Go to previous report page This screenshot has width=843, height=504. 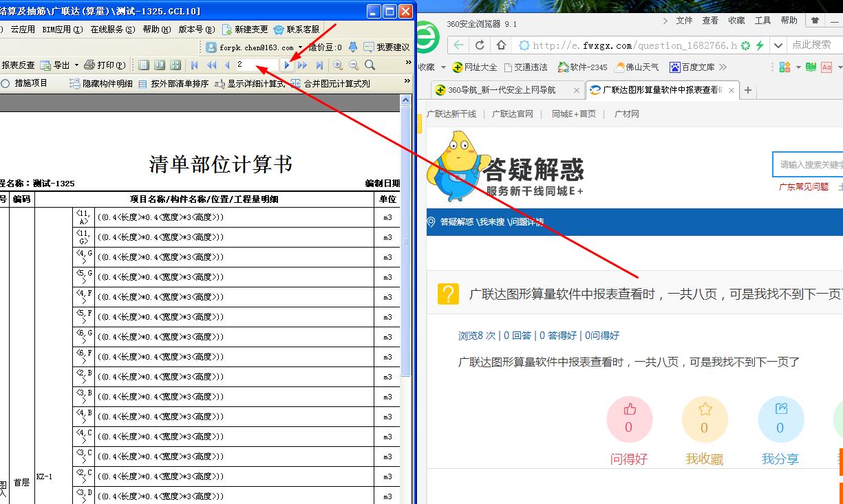(227, 65)
